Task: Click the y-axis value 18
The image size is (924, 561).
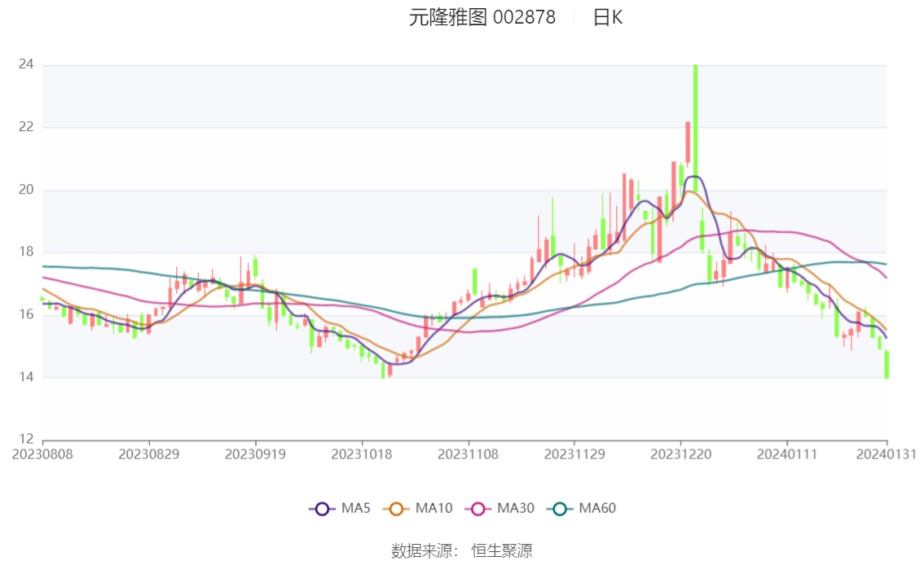Action: (26, 252)
